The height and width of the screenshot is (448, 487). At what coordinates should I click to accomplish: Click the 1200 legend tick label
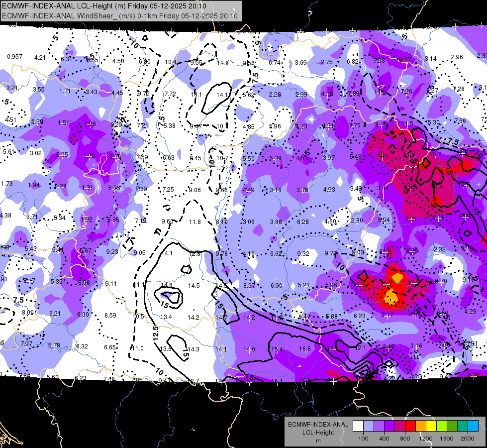click(426, 439)
